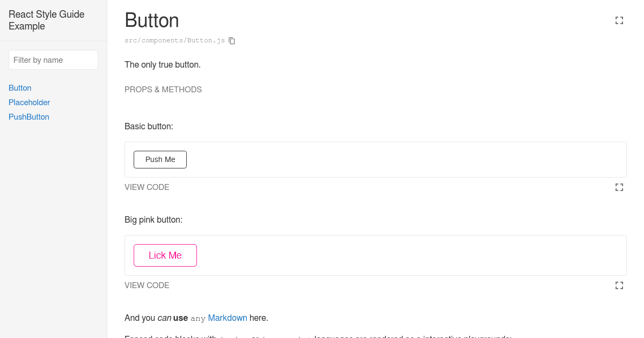Open the Basic button example in isolation
Image resolution: width=644 pixels, height=338 pixels.
coord(619,187)
